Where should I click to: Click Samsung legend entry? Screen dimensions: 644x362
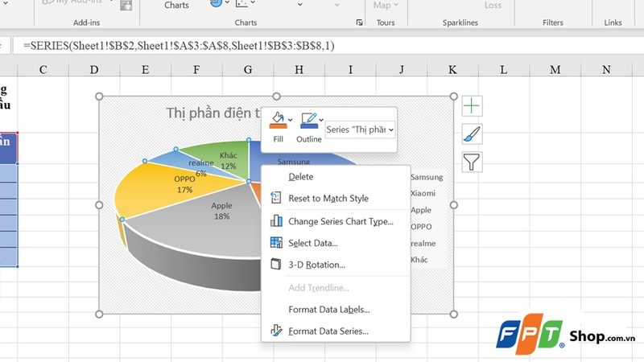[x=427, y=177]
